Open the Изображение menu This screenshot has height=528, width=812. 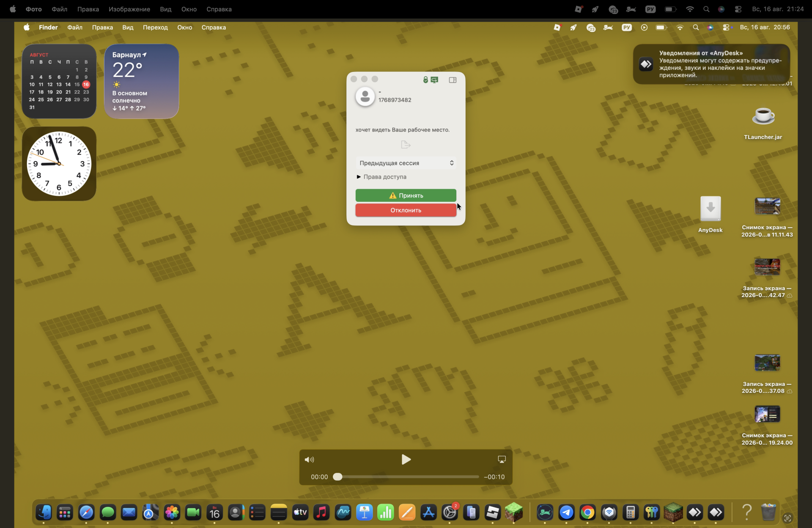pyautogui.click(x=129, y=9)
